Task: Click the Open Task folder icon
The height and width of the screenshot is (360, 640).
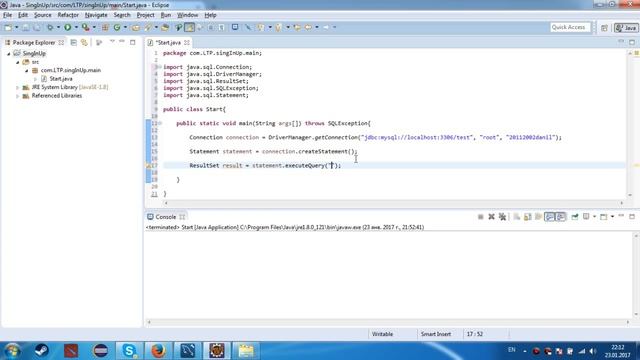Action: click(x=165, y=27)
